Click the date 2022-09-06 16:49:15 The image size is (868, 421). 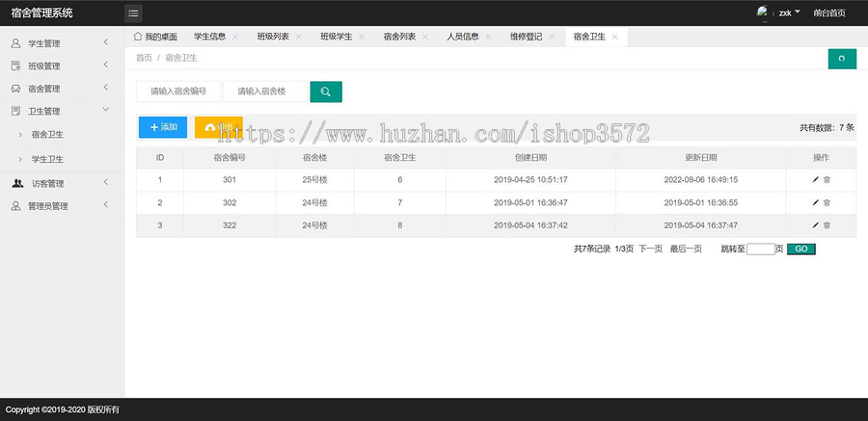pos(701,180)
